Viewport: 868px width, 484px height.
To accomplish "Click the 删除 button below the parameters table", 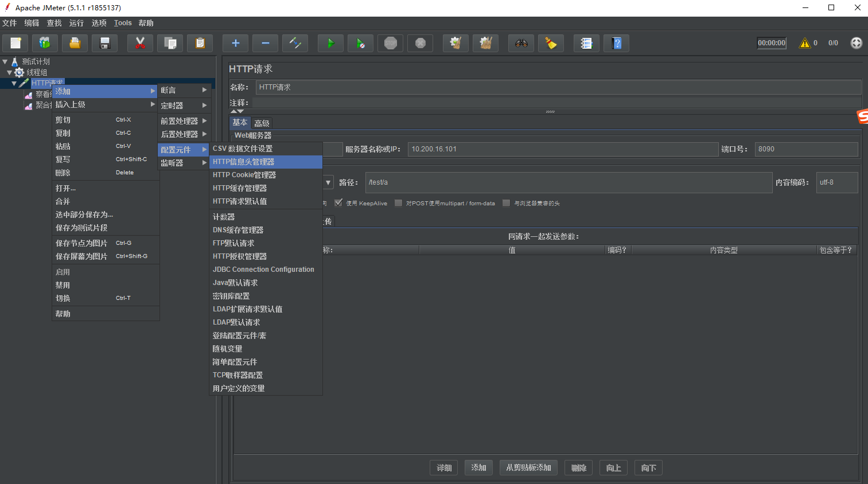I will click(579, 468).
